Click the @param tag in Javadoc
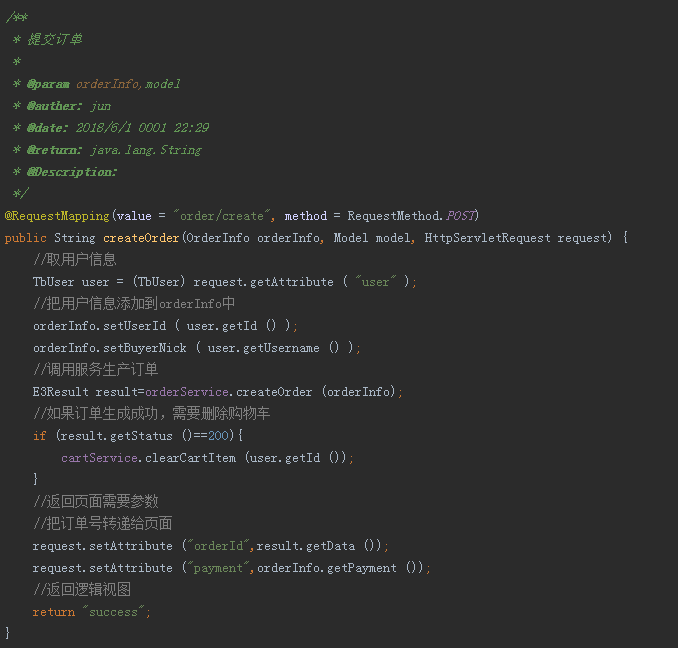Screen dimensions: 678x648 tap(48, 84)
